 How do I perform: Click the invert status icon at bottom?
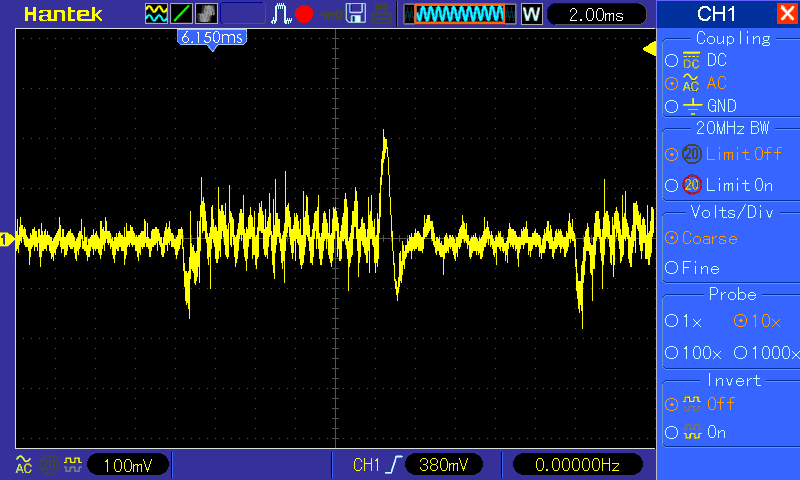pos(73,465)
